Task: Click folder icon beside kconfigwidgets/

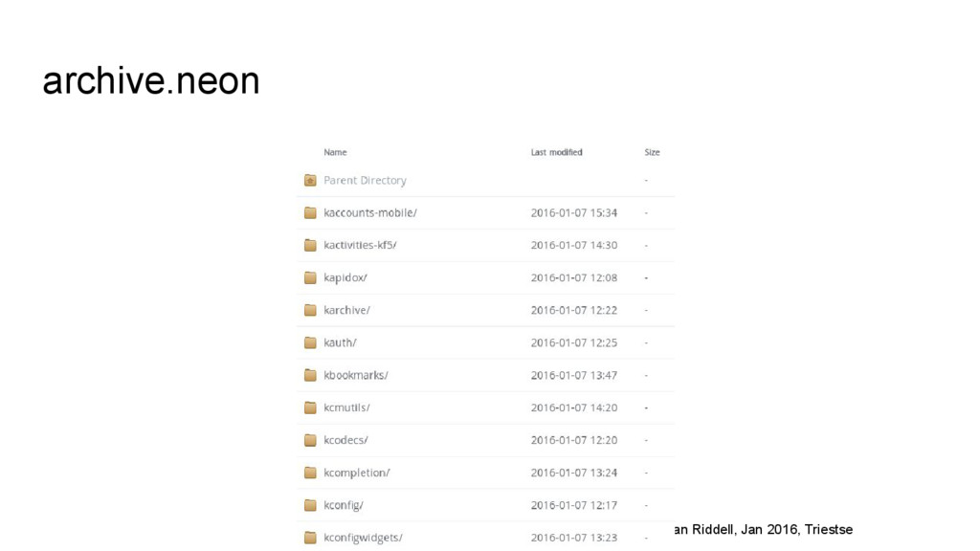Action: click(310, 538)
